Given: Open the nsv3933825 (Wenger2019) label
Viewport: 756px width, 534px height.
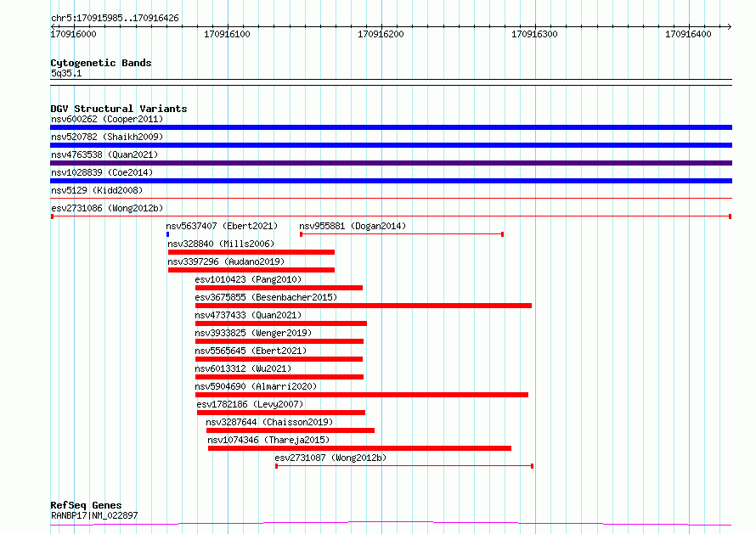Looking at the screenshot, I should coord(253,333).
